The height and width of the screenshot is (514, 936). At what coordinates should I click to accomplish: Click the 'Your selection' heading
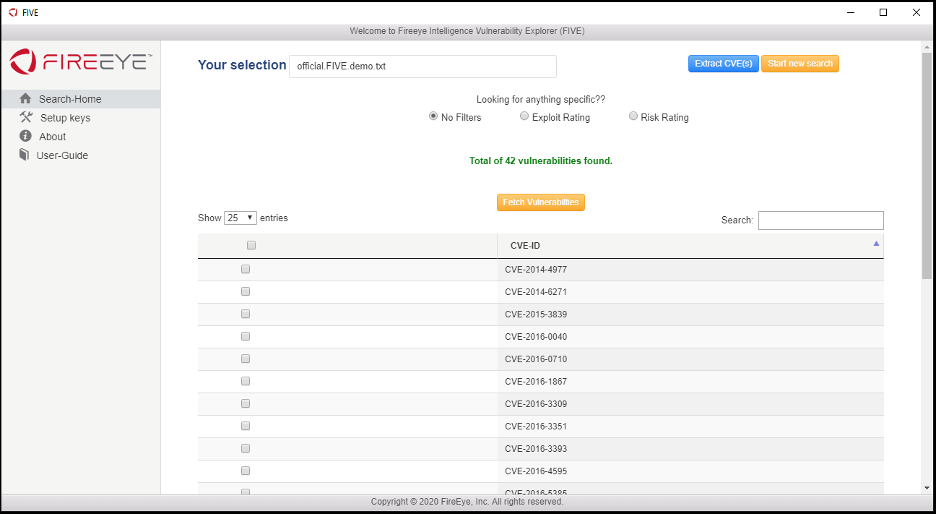click(x=242, y=65)
